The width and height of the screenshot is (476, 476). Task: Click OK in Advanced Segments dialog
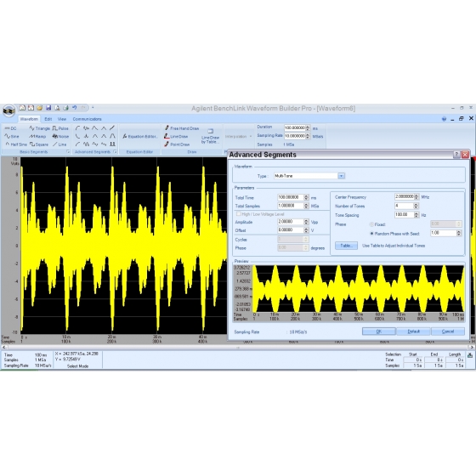click(x=379, y=331)
